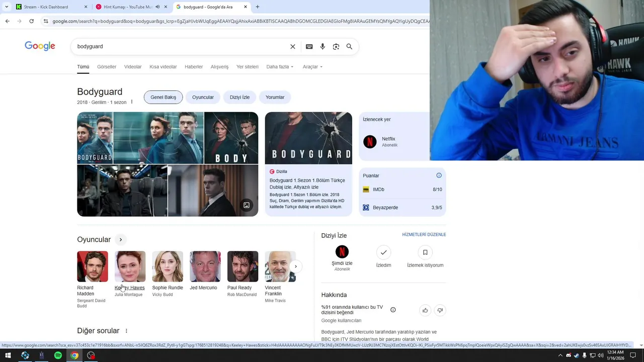Switch to the Videolar tab

(133, 67)
